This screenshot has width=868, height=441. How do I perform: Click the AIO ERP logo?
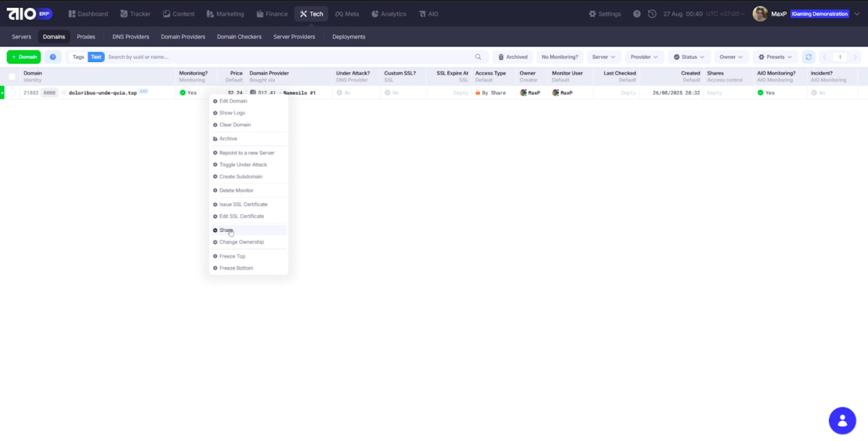29,14
